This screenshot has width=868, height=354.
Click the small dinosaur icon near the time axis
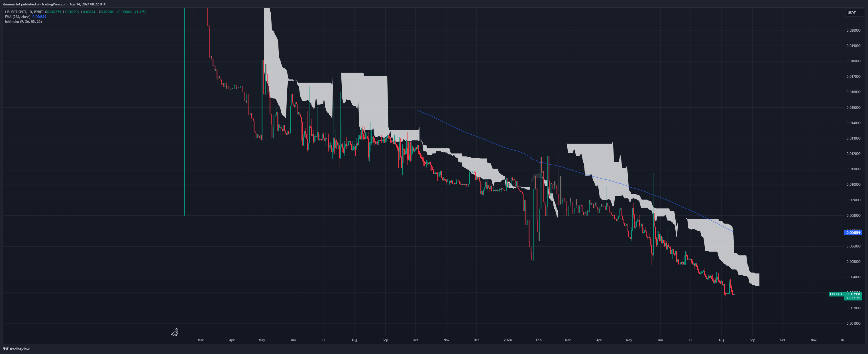175,332
